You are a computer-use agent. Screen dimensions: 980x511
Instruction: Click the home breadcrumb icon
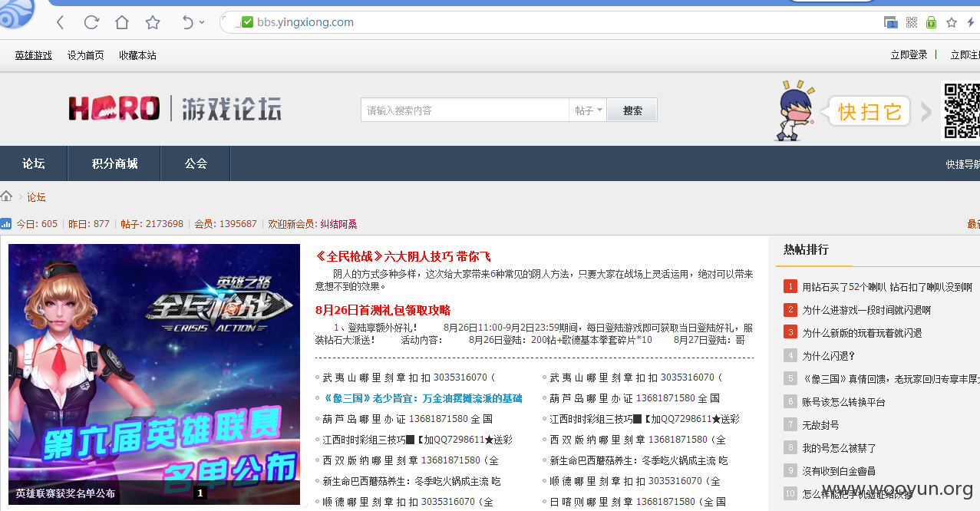[6, 196]
